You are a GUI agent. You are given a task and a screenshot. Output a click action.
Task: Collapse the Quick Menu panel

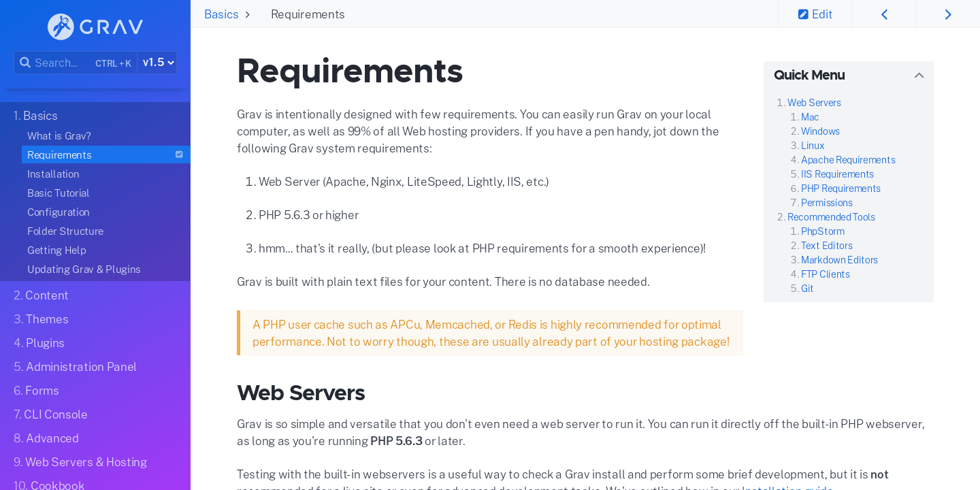point(919,76)
